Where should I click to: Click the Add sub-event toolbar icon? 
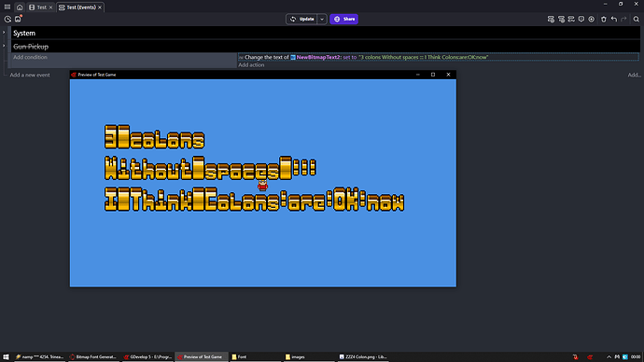(x=561, y=20)
